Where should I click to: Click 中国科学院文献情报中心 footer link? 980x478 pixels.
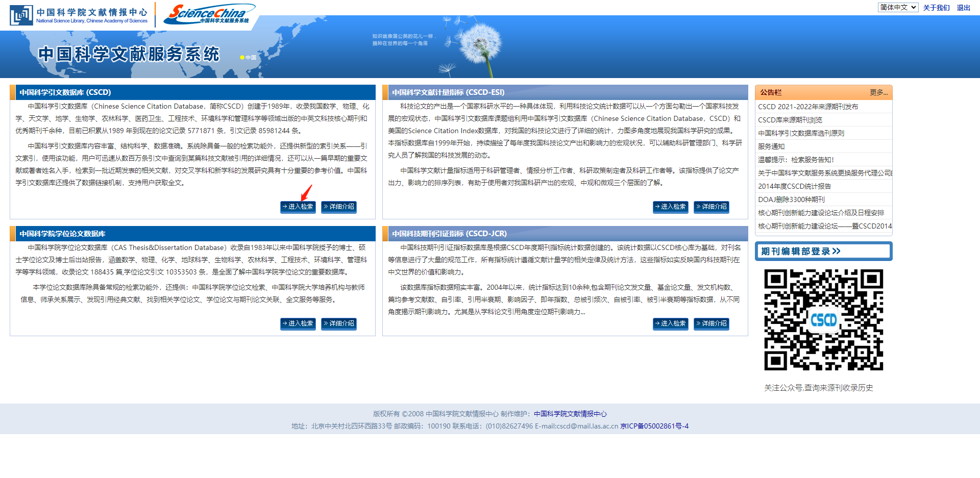pyautogui.click(x=570, y=414)
